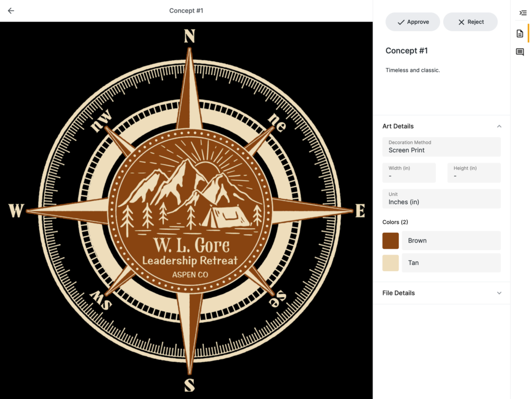The width and height of the screenshot is (532, 399).
Task: Click the Height (in) field
Action: pos(474,172)
